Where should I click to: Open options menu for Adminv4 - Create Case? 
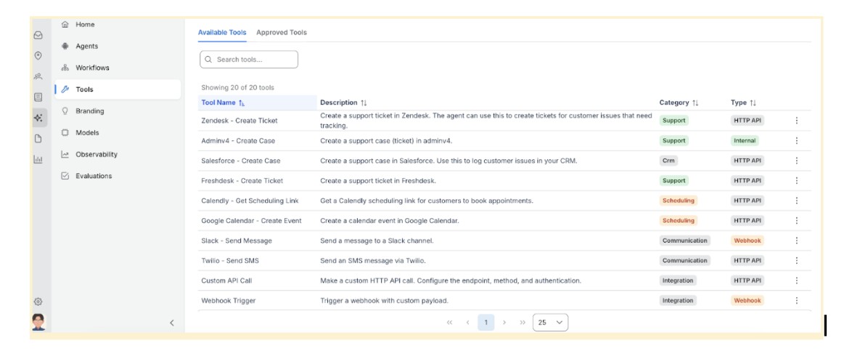click(x=797, y=141)
